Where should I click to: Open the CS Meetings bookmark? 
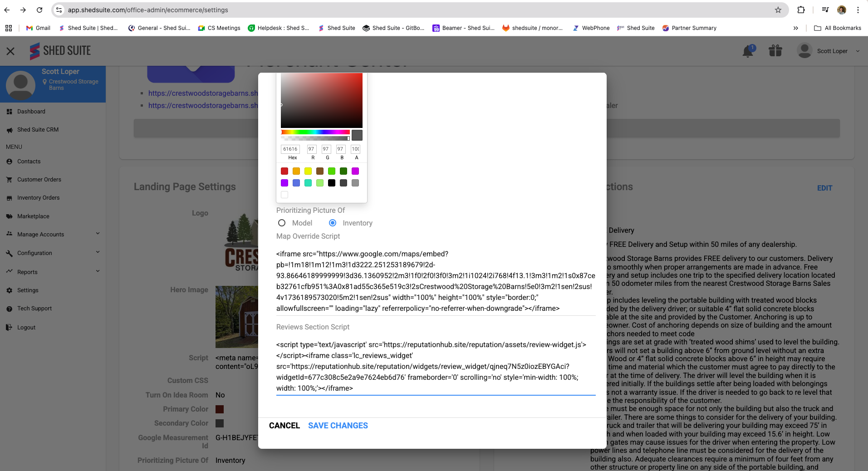coord(219,28)
